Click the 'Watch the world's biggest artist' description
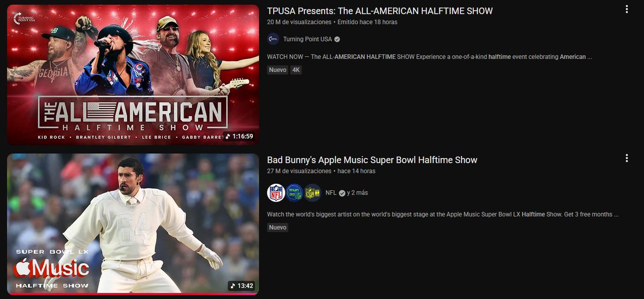The height and width of the screenshot is (299, 644). 443,214
